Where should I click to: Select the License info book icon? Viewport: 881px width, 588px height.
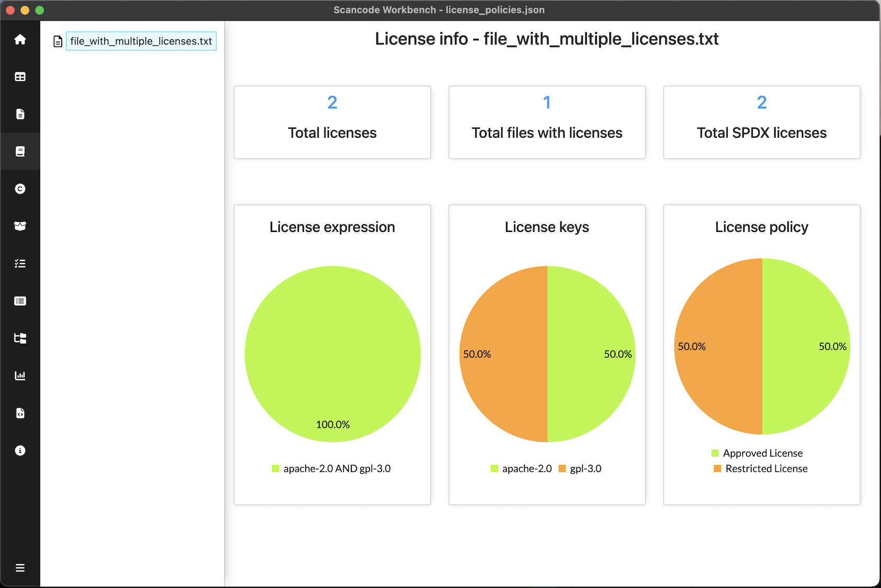tap(20, 151)
